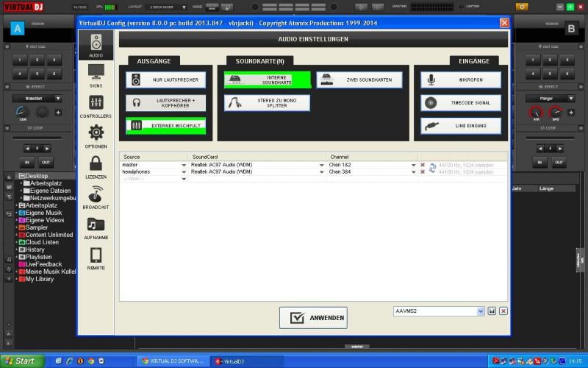Open the Audio settings section
588x368 pixels.
[x=96, y=46]
